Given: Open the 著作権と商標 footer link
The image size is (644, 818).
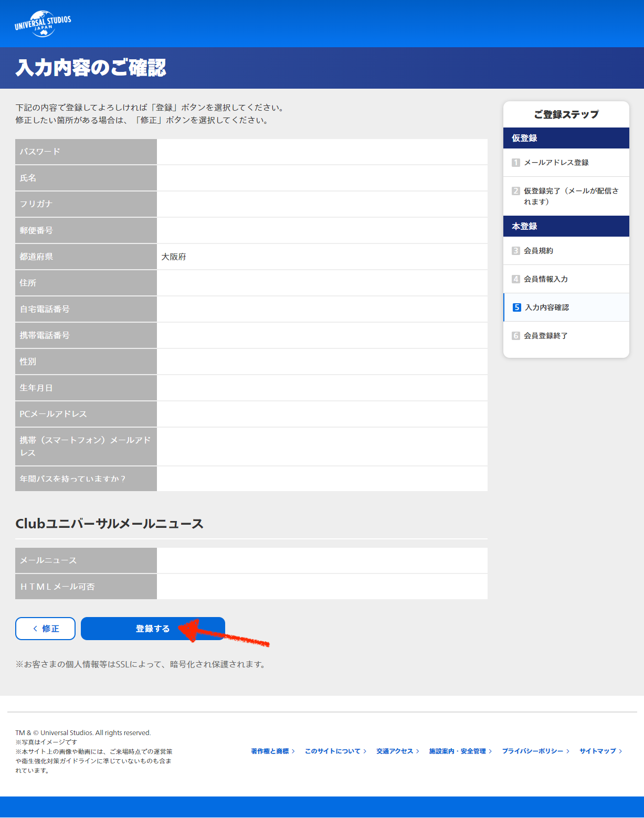Looking at the screenshot, I should (273, 751).
